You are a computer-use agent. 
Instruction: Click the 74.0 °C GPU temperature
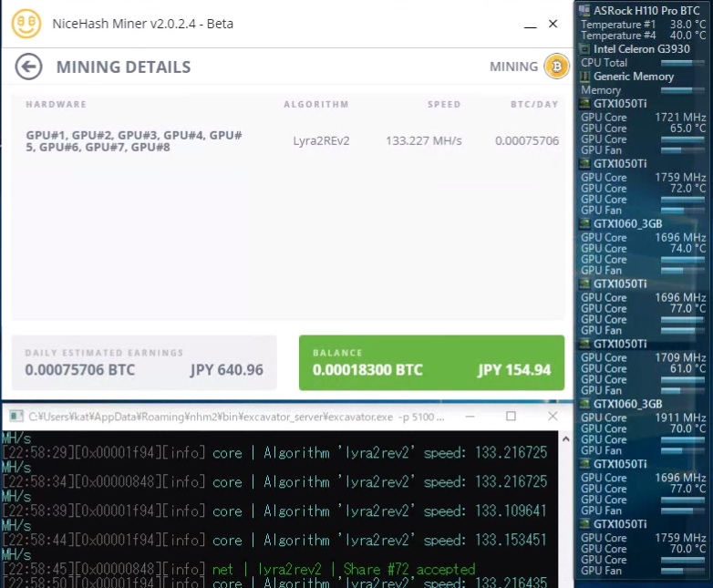click(x=687, y=248)
